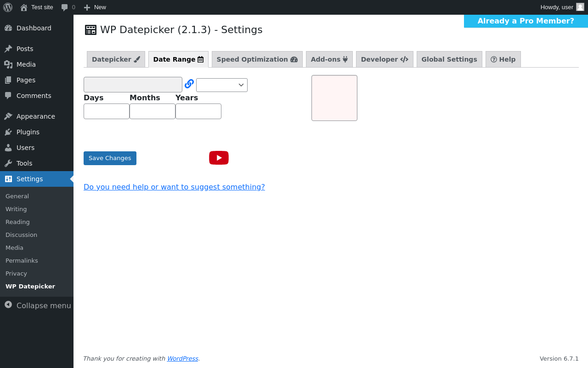Open the Plugins menu
This screenshot has width=588, height=368.
pos(37,132)
